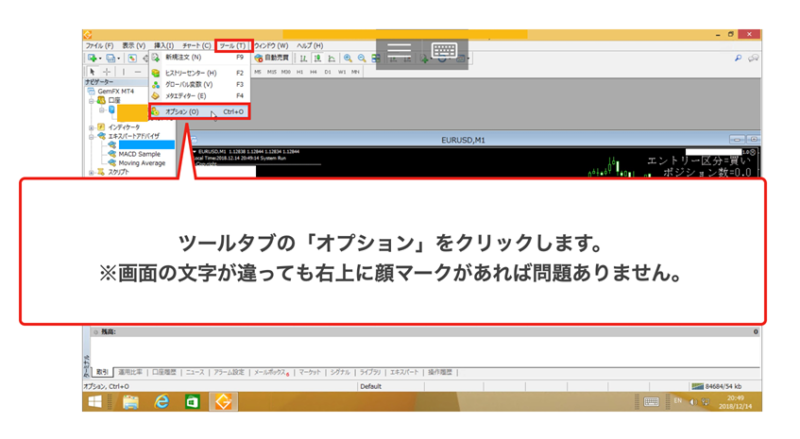
Task: Open the ウィンドウ (W) menu
Action: 271,46
